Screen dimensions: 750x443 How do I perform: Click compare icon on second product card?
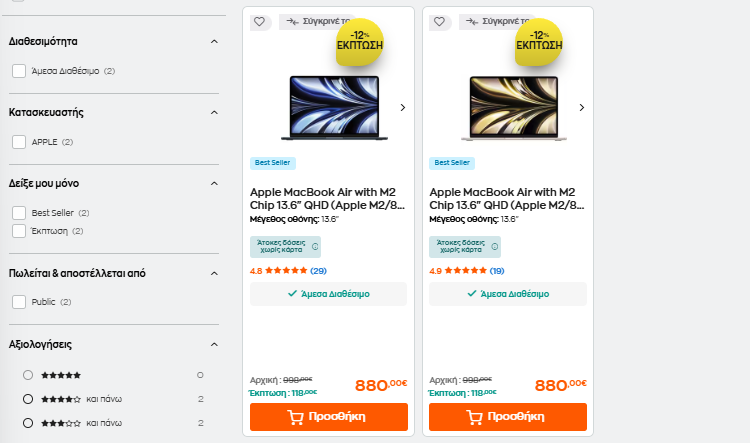(x=470, y=21)
